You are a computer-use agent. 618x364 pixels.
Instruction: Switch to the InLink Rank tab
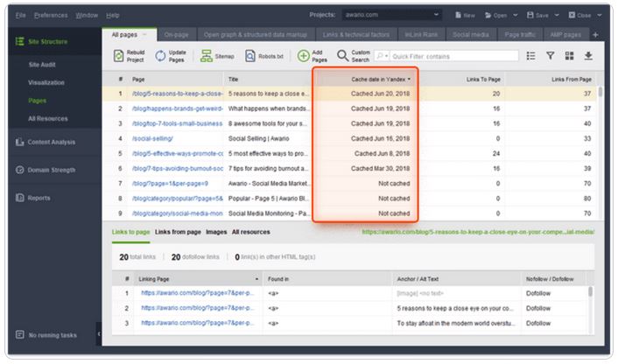(421, 35)
